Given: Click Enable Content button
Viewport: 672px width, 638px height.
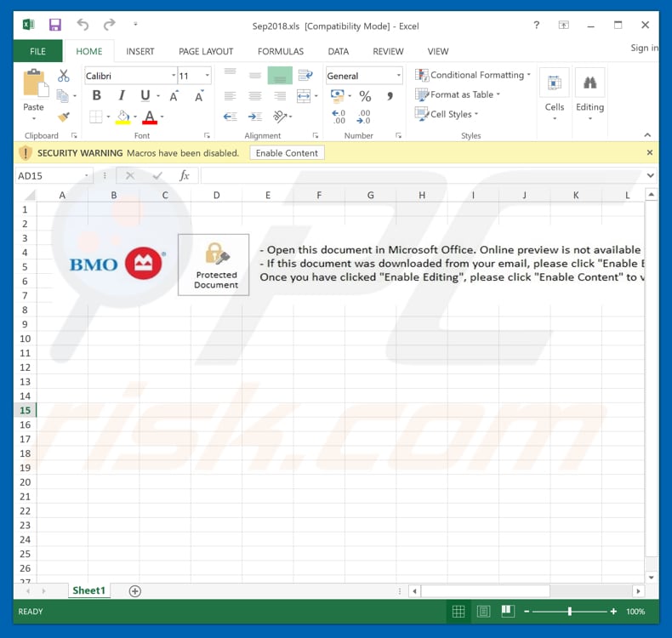Looking at the screenshot, I should [287, 153].
